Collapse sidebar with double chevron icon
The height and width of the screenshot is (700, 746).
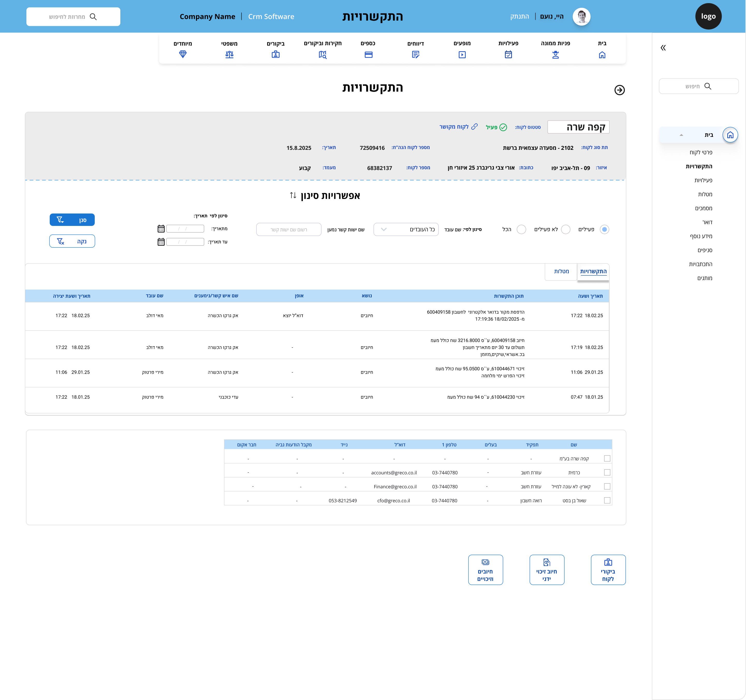(663, 48)
